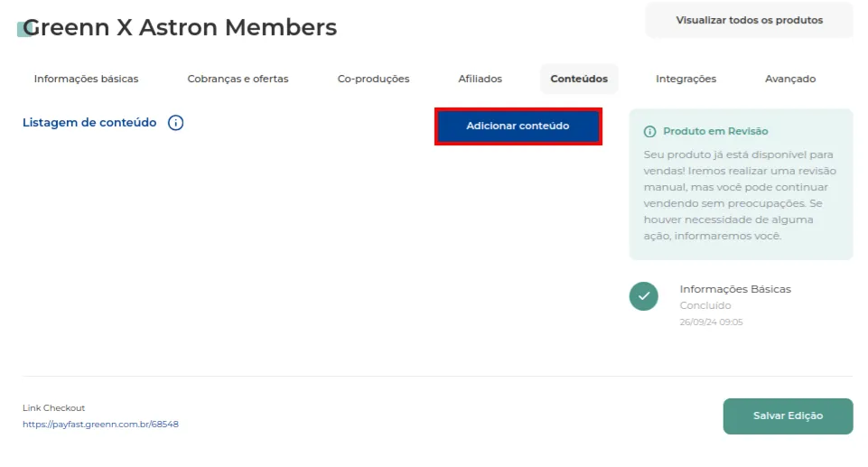Viewport: 868px width, 467px height.
Task: Select the Afiliados tab
Action: tap(480, 79)
